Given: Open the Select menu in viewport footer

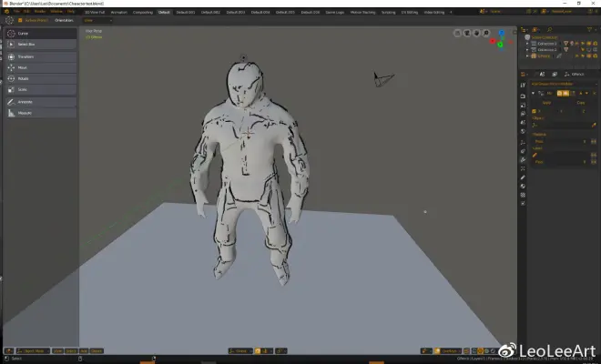Looking at the screenshot, I should [71, 351].
